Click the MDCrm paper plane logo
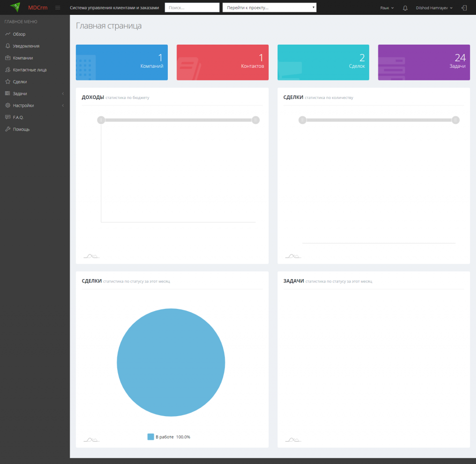This screenshot has height=464, width=476. (x=15, y=7)
